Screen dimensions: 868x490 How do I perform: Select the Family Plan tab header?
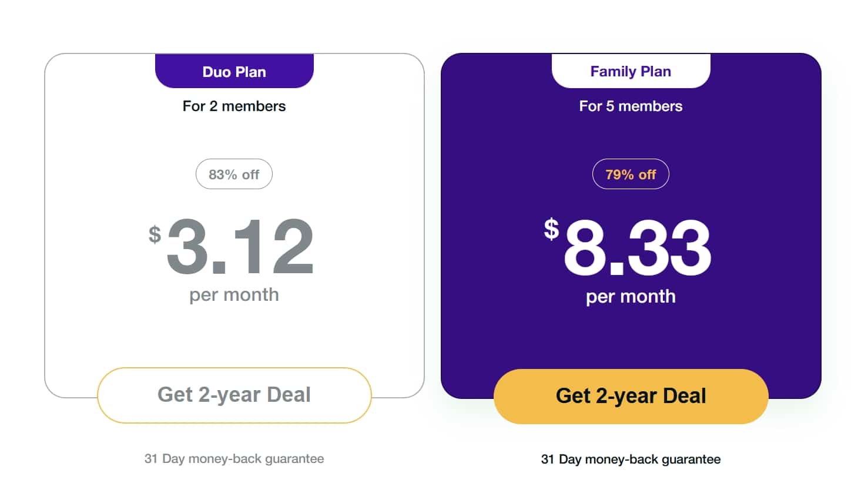[631, 71]
